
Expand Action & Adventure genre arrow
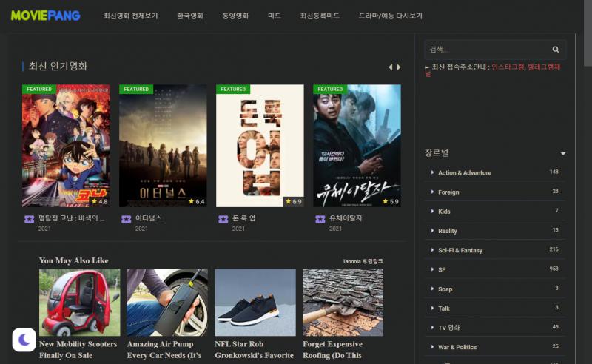click(x=432, y=172)
